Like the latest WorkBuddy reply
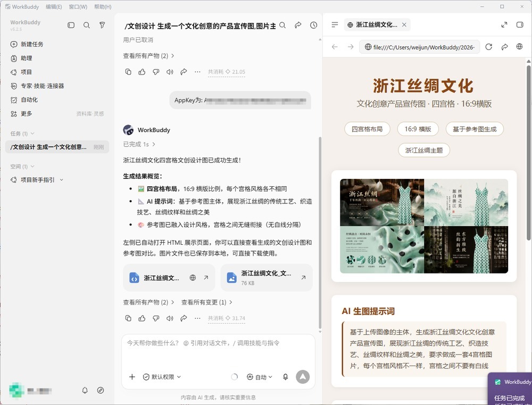The width and height of the screenshot is (532, 405). click(142, 318)
